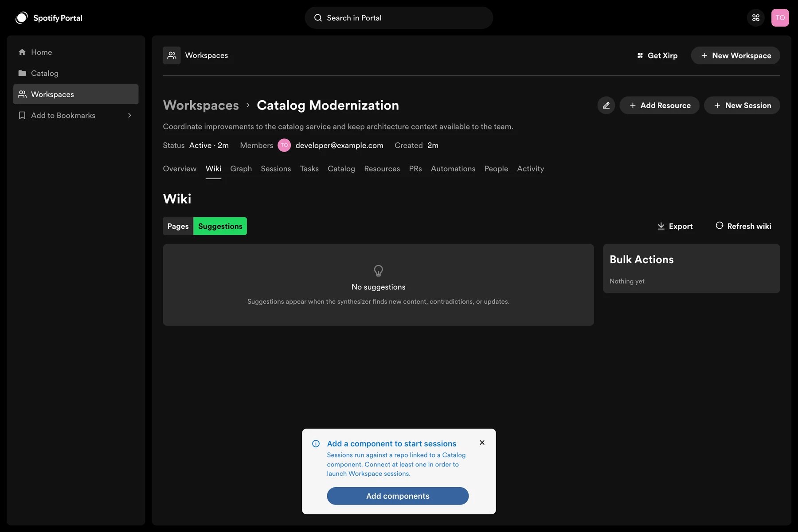The width and height of the screenshot is (798, 532).
Task: Click the Created 2m value
Action: point(433,145)
